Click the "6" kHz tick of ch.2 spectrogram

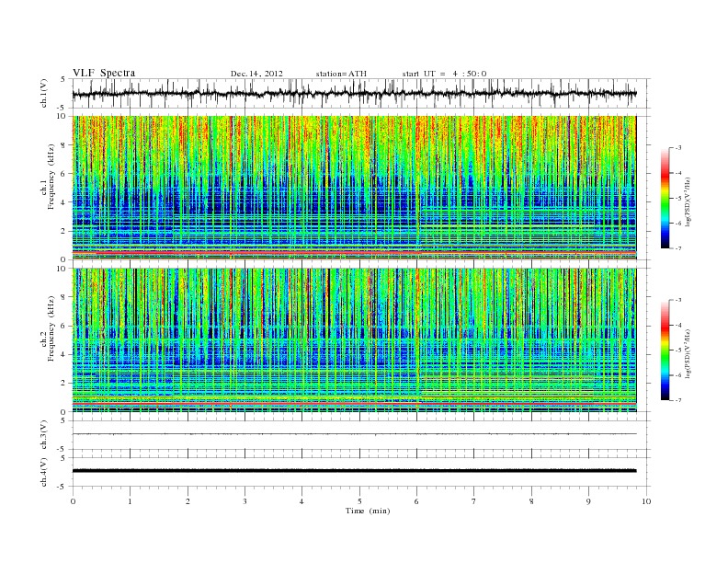[63, 326]
